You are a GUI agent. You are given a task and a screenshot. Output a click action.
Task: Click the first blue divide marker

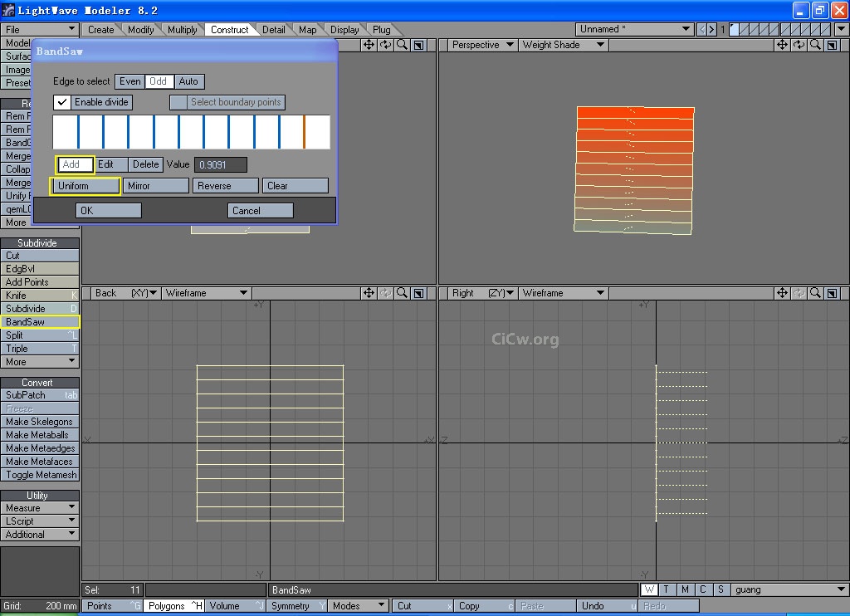point(79,132)
